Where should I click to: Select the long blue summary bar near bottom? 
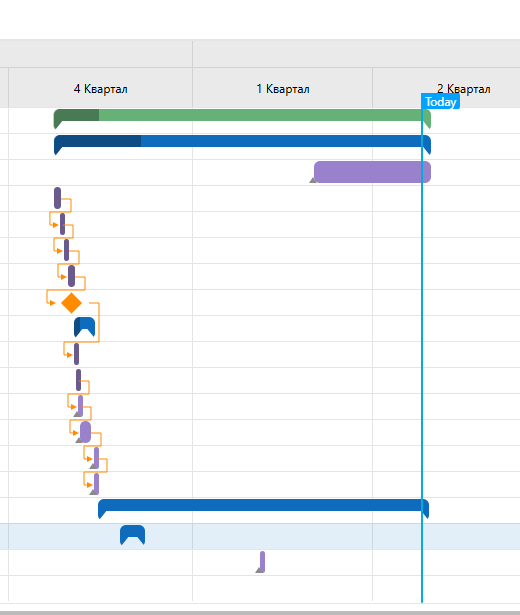(264, 507)
